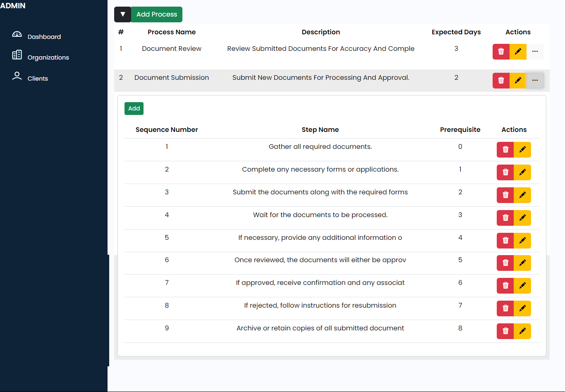Screen dimensions: 565x392
Task: Edit step 'Archive or retain copies'
Action: (522, 331)
